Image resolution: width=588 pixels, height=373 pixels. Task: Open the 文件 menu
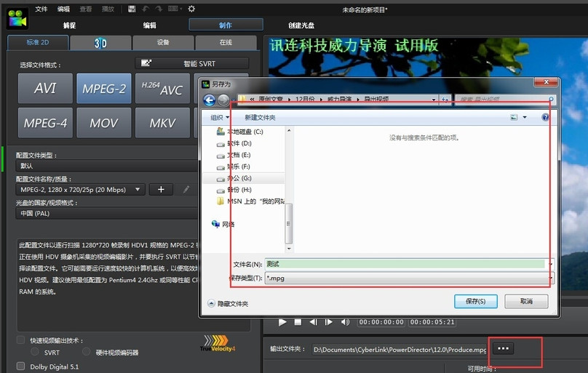pyautogui.click(x=41, y=9)
